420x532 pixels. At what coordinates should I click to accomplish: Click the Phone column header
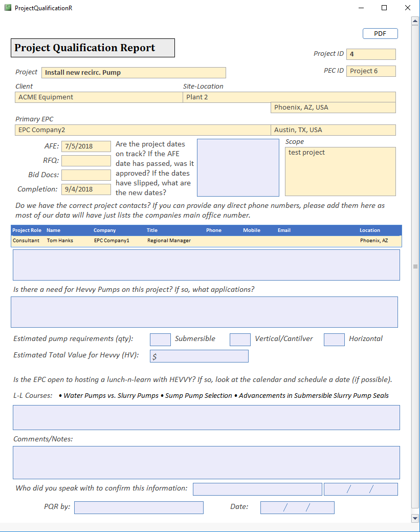tap(213, 230)
